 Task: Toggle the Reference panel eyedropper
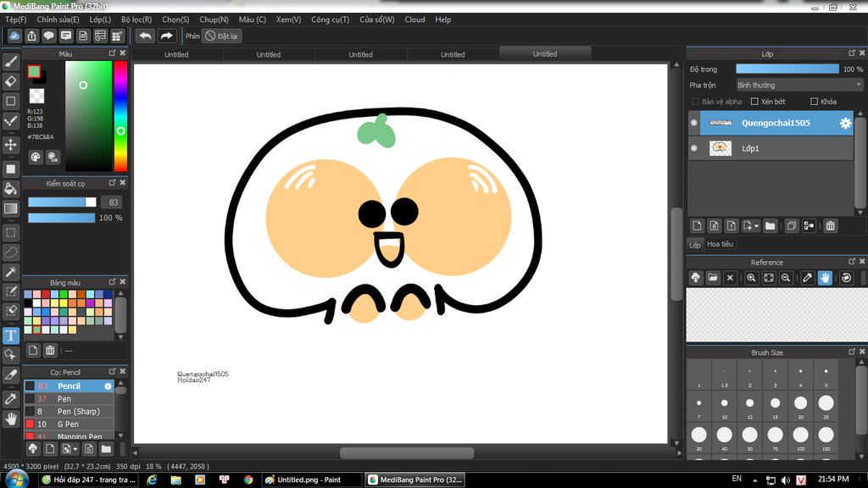[x=808, y=278]
